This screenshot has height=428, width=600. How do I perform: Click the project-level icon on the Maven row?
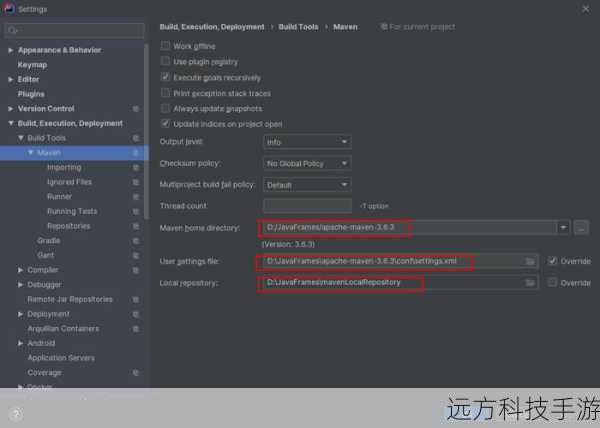tap(135, 153)
